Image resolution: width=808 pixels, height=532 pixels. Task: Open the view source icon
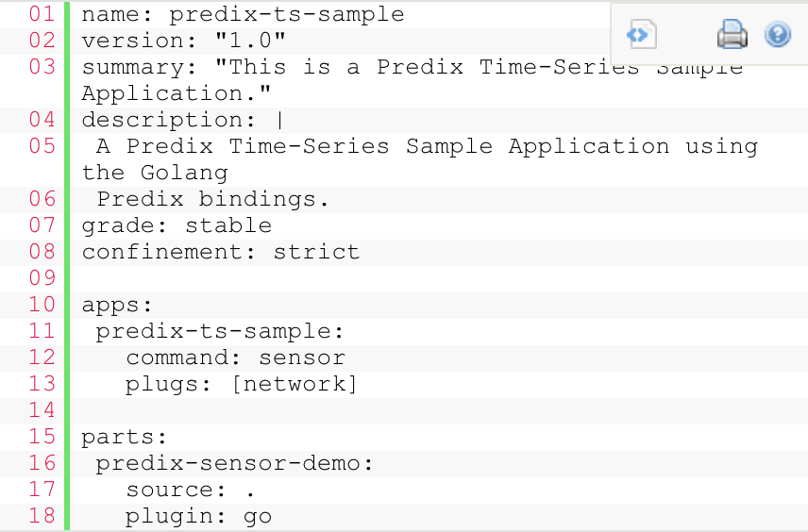coord(641,35)
